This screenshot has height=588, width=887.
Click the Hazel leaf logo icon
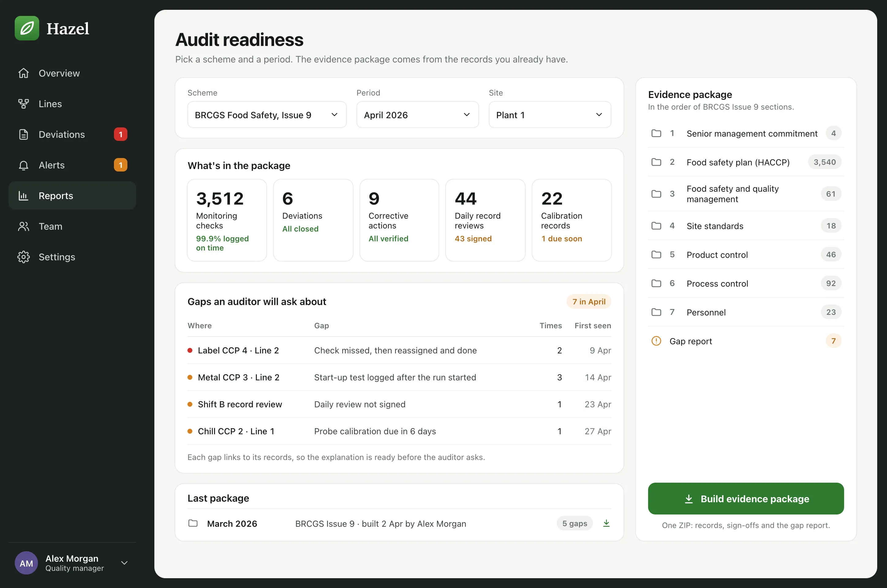pos(27,28)
